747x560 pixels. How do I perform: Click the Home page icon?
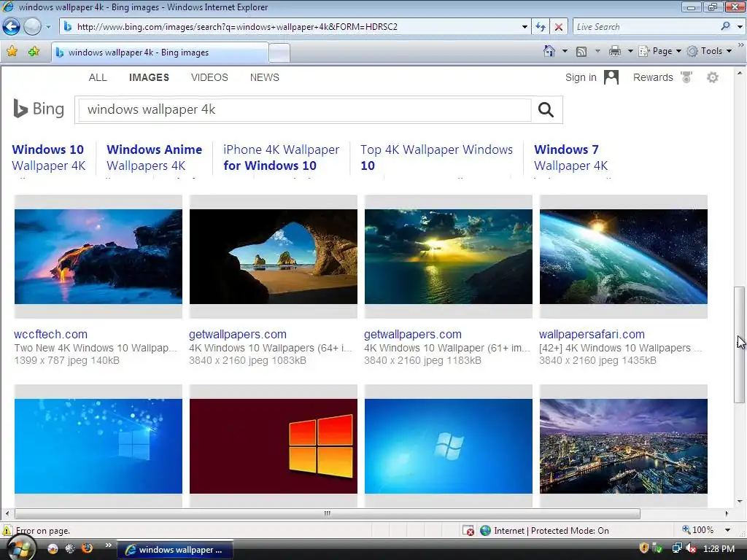549,51
